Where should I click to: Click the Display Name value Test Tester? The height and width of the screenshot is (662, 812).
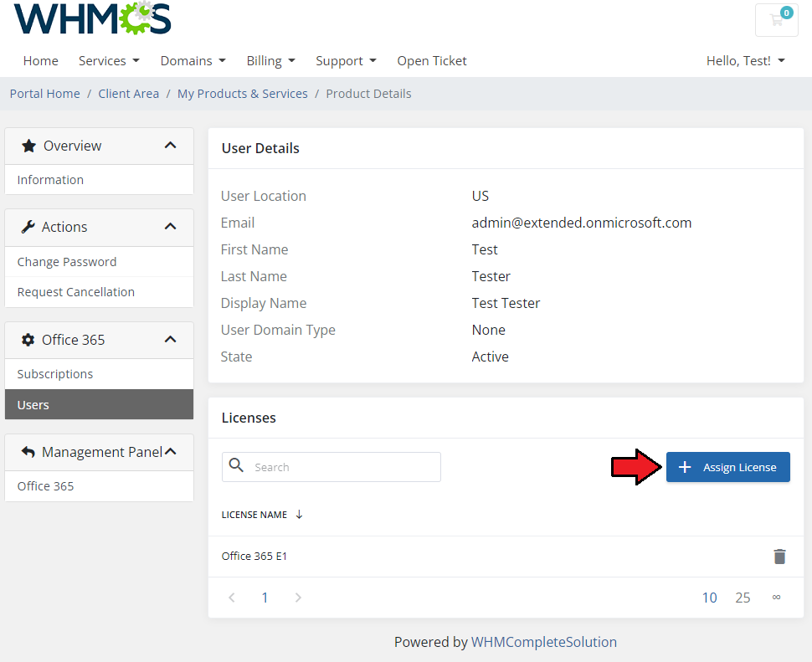506,303
